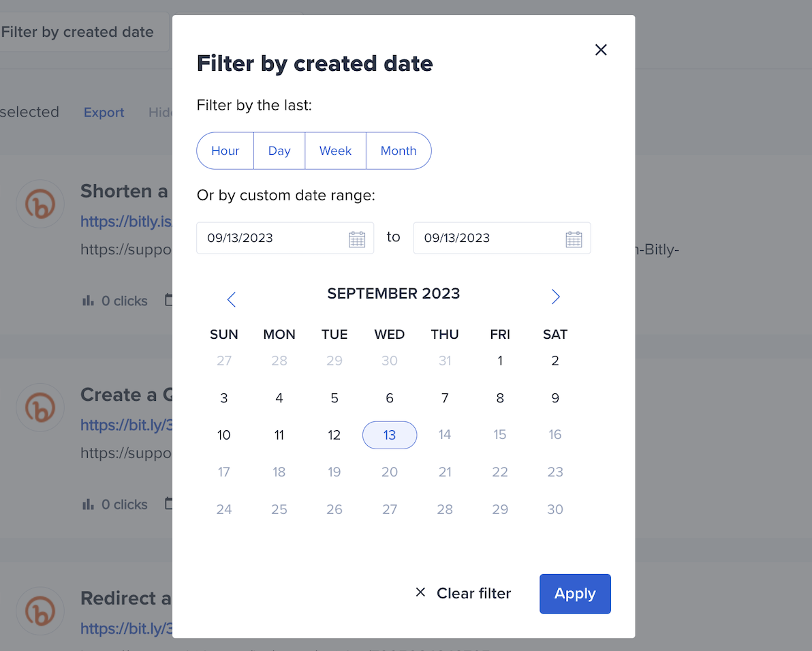Image resolution: width=812 pixels, height=651 pixels.
Task: Select the Hour filter option
Action: coord(225,151)
